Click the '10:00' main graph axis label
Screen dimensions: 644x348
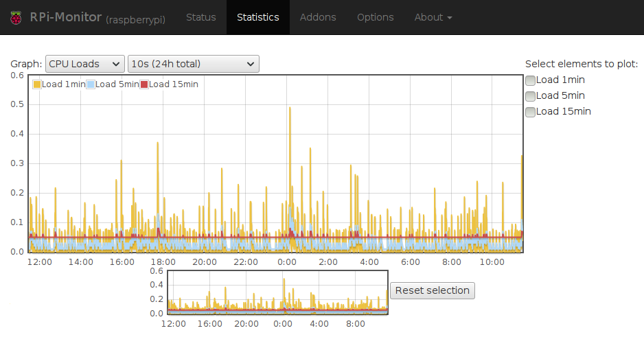pyautogui.click(x=492, y=262)
